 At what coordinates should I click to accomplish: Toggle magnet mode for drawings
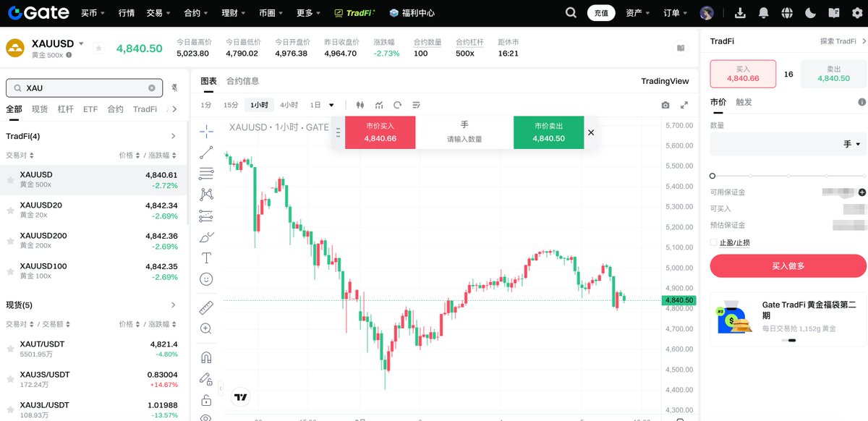click(x=206, y=357)
